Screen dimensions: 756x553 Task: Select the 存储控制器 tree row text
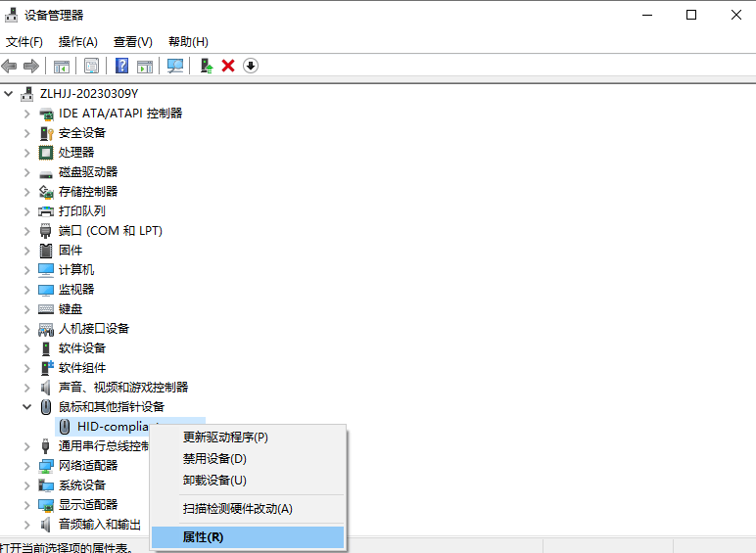(x=88, y=192)
